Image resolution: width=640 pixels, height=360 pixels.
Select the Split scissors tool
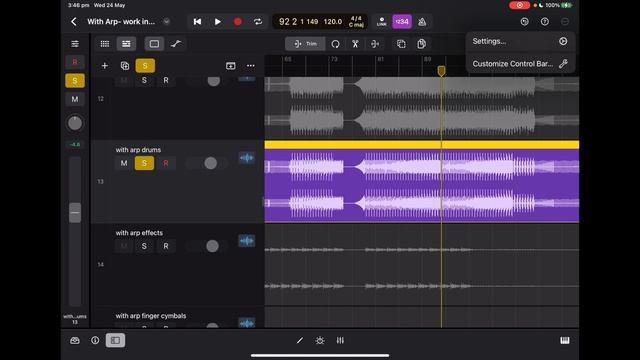[x=355, y=44]
